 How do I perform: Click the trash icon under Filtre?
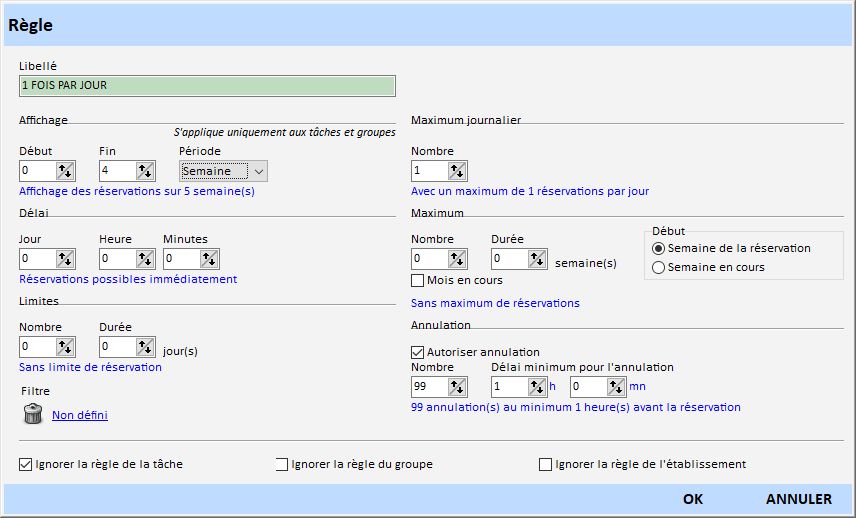pyautogui.click(x=33, y=414)
